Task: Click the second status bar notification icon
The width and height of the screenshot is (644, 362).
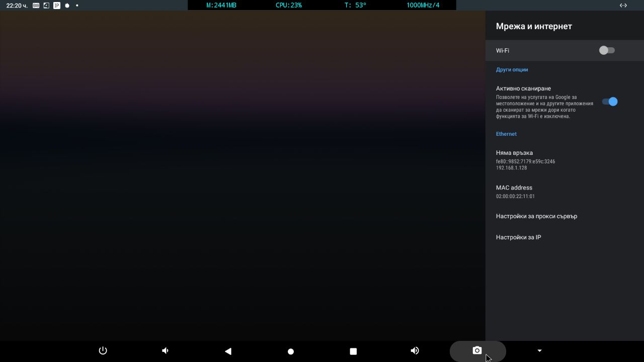Action: [x=46, y=6]
